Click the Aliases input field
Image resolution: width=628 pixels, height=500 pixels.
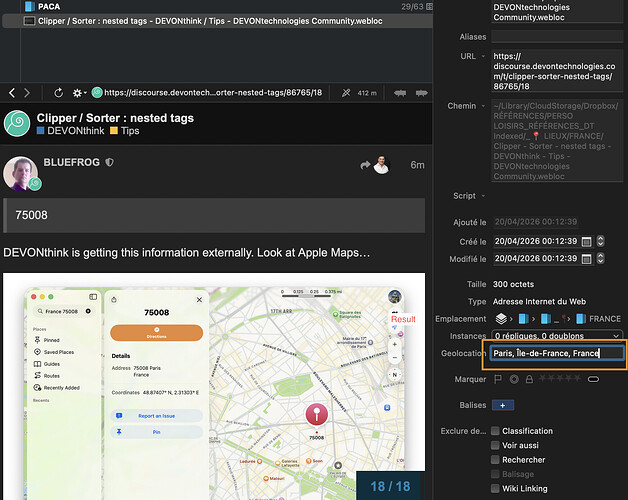[557, 36]
